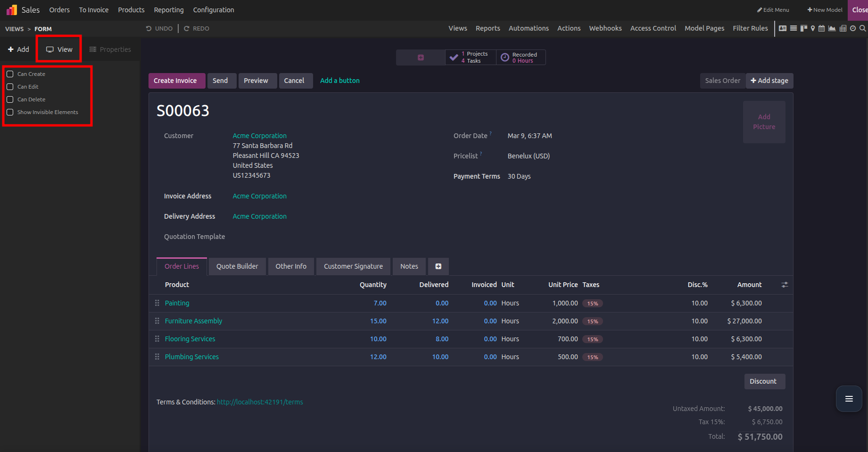Click the Add a button link
The width and height of the screenshot is (868, 452).
coord(339,81)
